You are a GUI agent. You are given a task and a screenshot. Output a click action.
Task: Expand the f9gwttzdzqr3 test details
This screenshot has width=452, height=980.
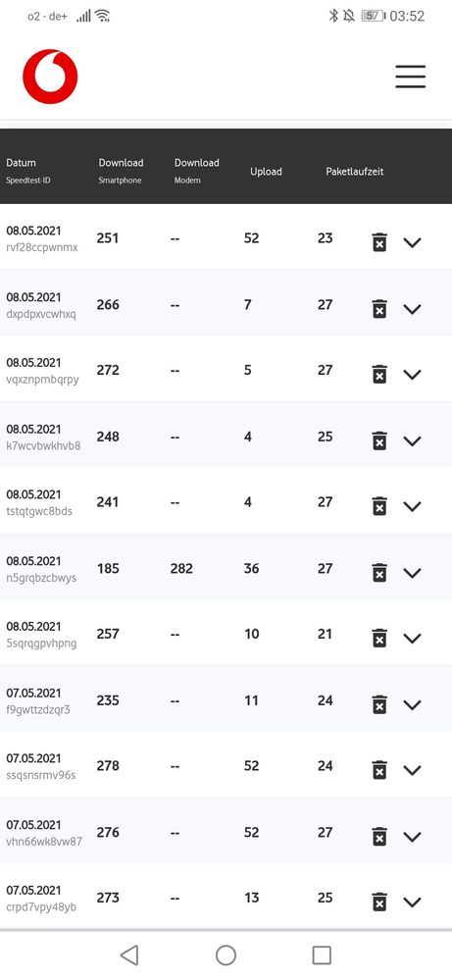(412, 704)
